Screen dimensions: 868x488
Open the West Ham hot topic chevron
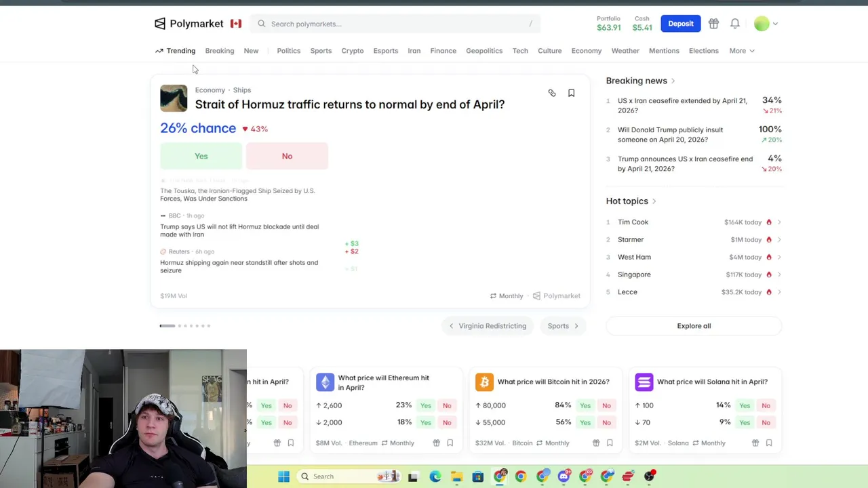(x=779, y=258)
